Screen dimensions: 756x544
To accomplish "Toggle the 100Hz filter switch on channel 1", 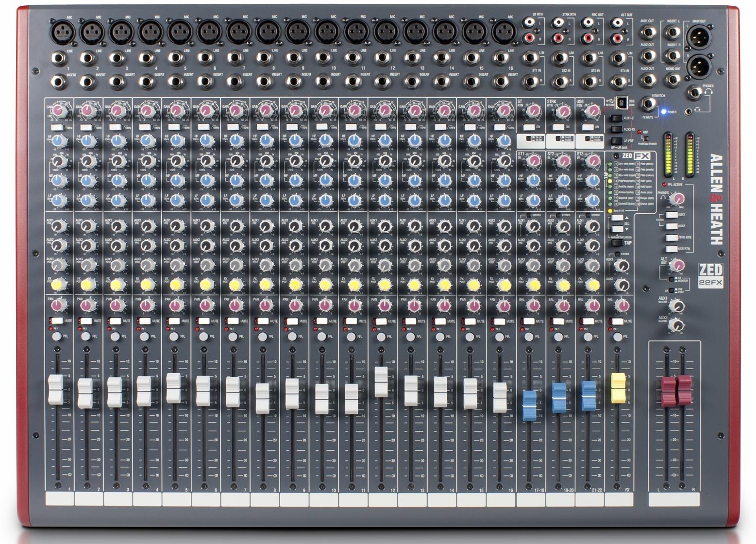I will pos(57,127).
